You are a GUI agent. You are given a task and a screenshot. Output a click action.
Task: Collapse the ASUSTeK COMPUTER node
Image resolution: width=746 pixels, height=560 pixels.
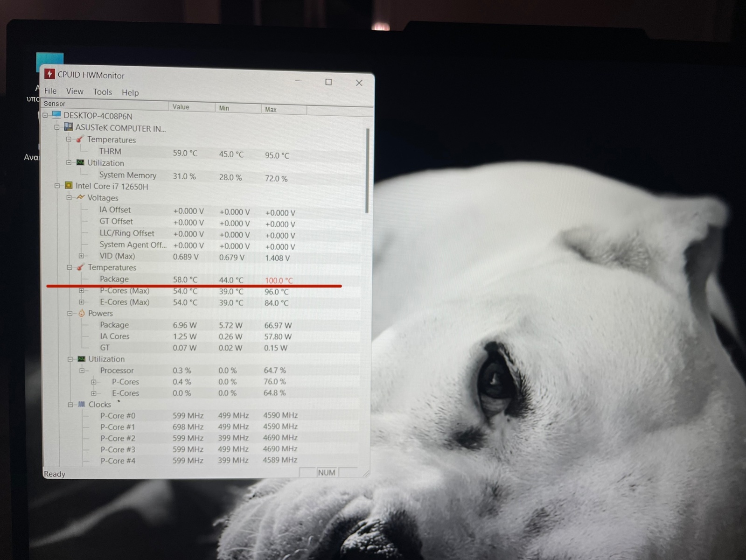click(x=57, y=127)
